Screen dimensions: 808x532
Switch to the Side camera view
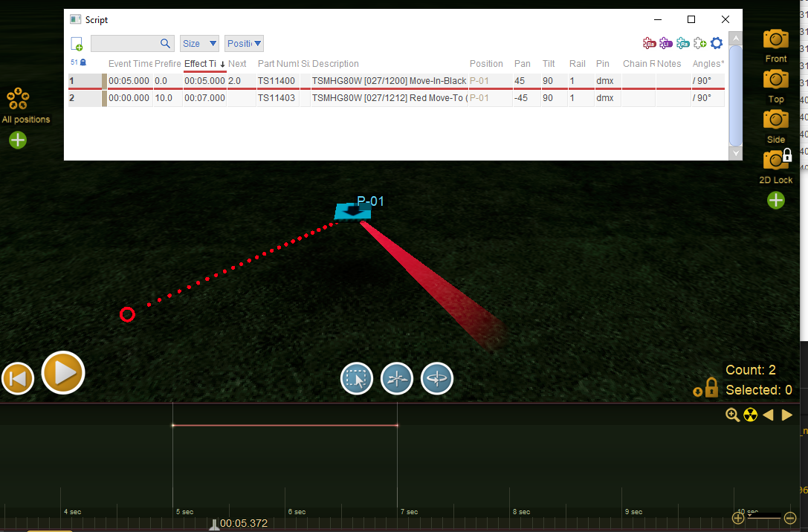(x=775, y=120)
